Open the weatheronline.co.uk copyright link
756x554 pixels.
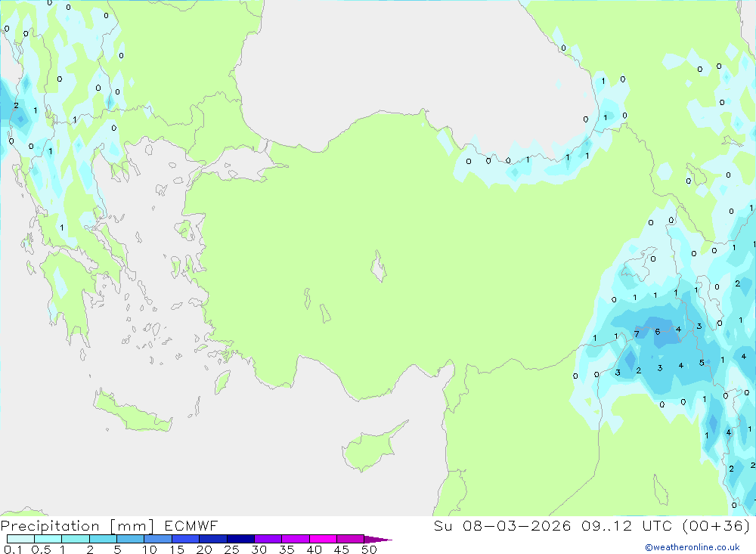click(692, 547)
